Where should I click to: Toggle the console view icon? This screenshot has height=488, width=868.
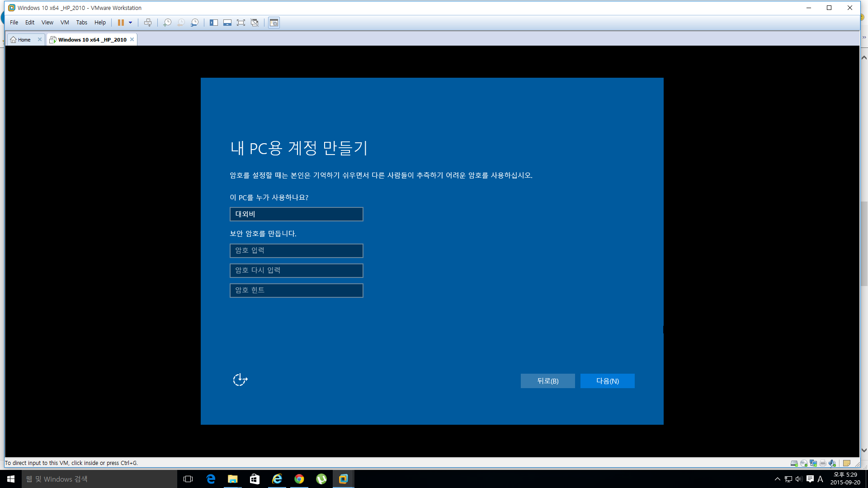pos(274,23)
